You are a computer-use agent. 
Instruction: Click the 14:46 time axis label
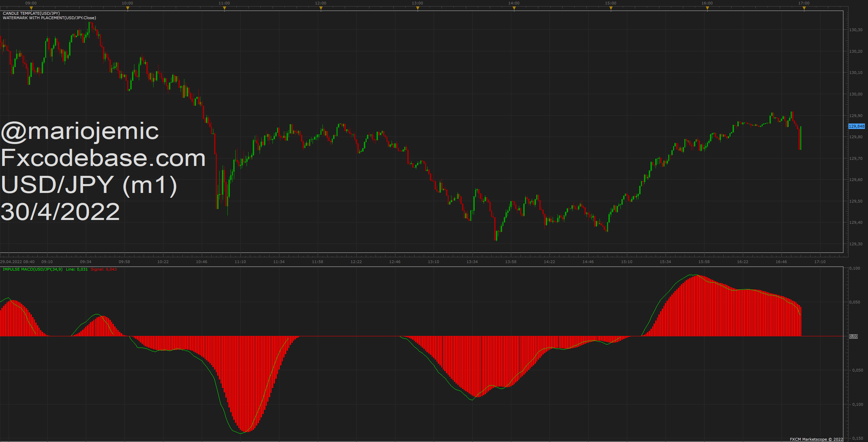(588, 262)
